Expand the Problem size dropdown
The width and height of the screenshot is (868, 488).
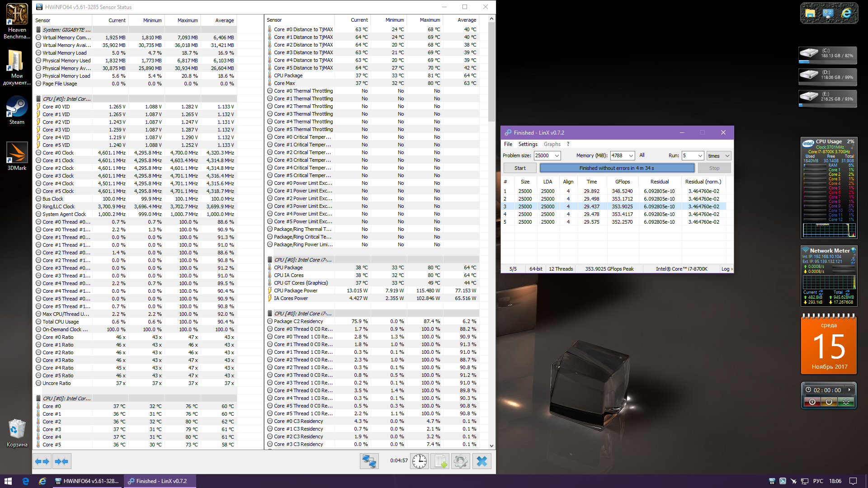click(x=557, y=155)
